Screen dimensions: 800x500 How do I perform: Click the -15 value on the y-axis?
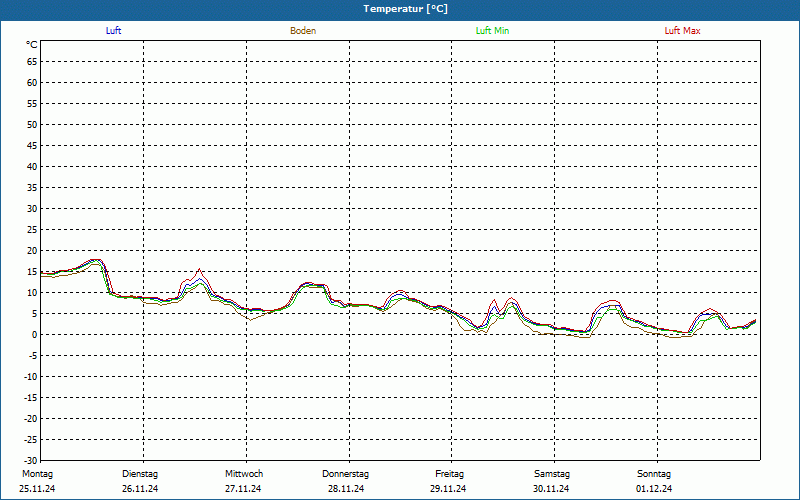(x=31, y=397)
